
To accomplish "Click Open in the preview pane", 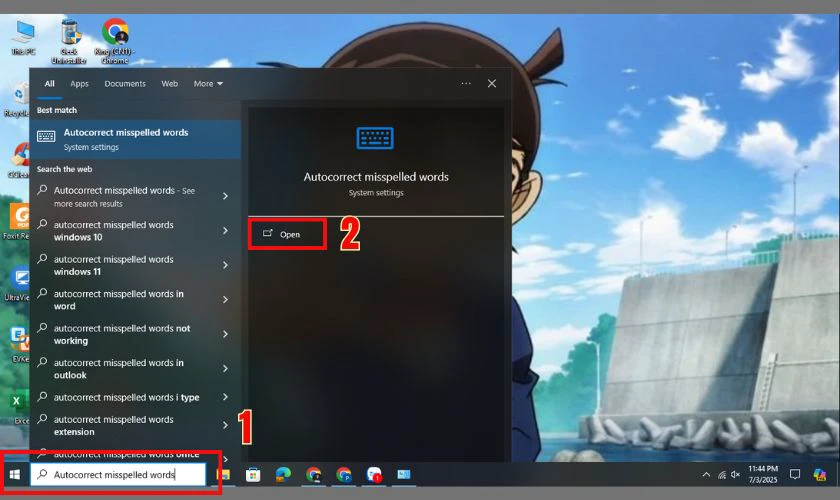I will coord(287,234).
